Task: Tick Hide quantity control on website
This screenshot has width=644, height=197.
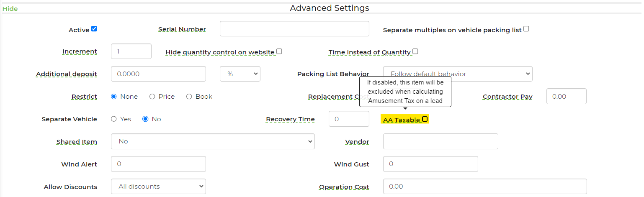Action: tap(279, 51)
